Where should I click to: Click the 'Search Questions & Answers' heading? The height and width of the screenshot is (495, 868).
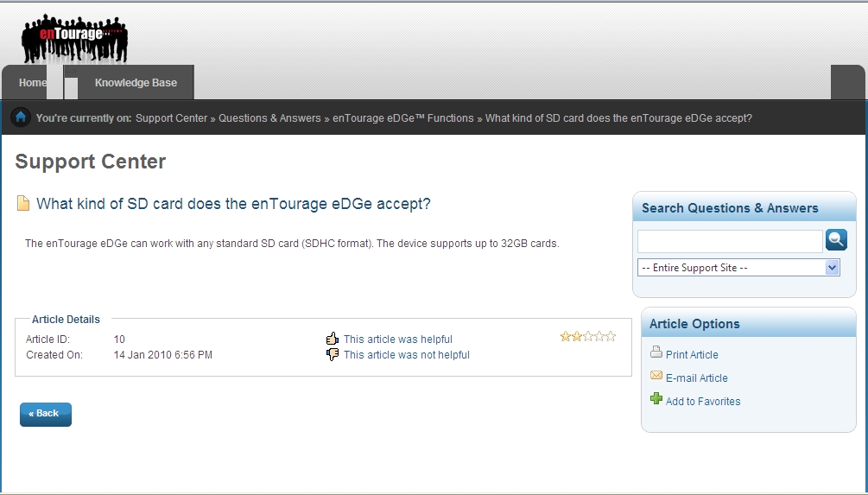coord(730,208)
